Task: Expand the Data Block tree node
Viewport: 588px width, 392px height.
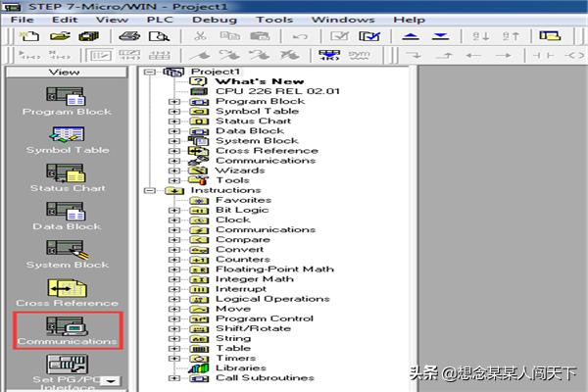Action: pos(173,131)
